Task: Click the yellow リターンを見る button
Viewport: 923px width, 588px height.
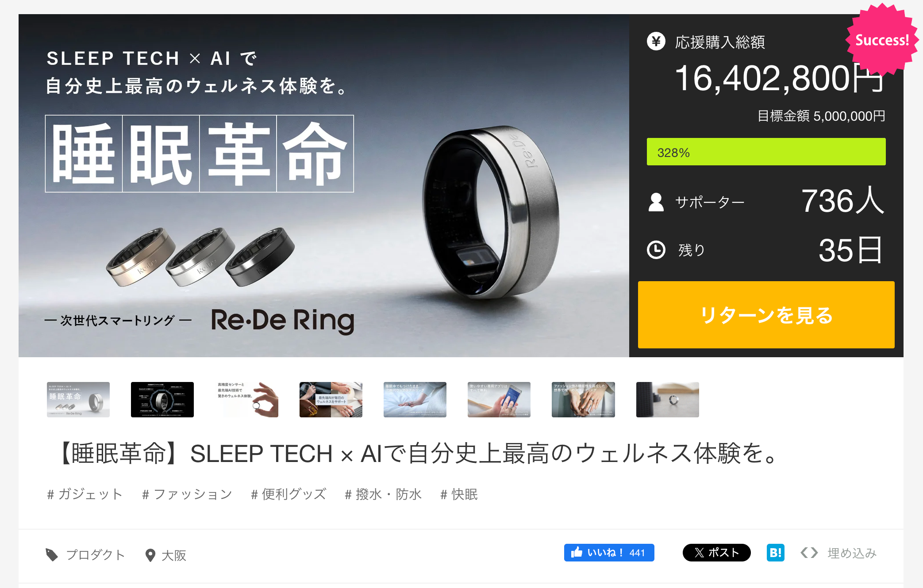Action: tap(766, 315)
